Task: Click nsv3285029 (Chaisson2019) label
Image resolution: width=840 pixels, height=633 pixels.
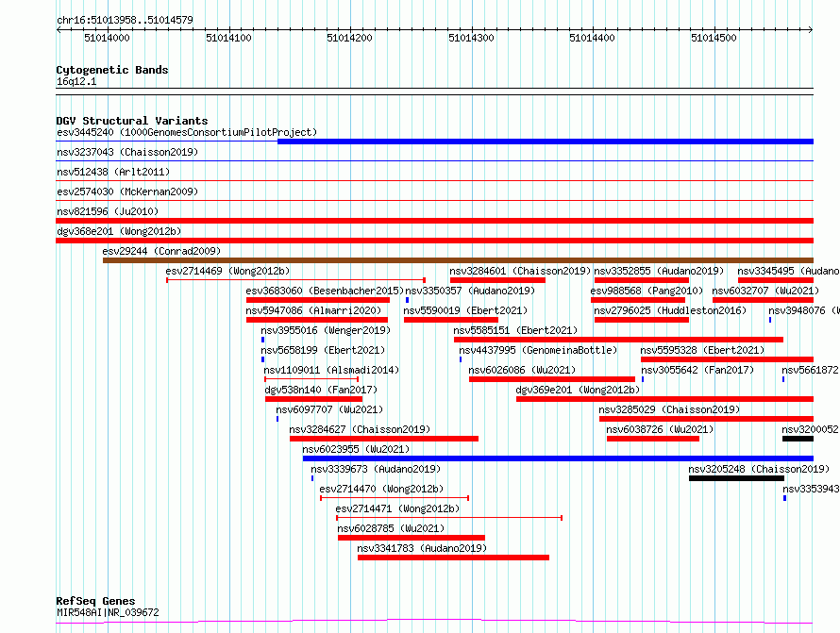Action: [x=669, y=409]
